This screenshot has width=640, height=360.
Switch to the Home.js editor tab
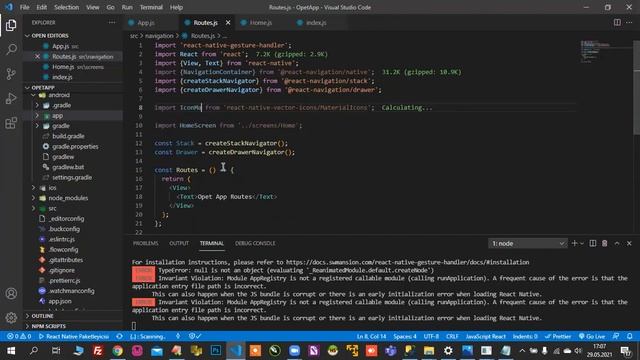tap(260, 22)
